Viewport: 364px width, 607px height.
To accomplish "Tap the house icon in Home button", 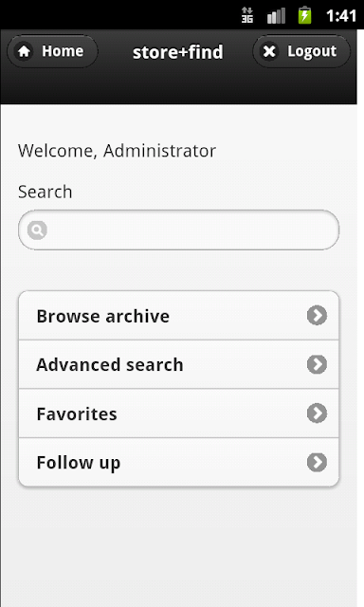I will point(24,51).
